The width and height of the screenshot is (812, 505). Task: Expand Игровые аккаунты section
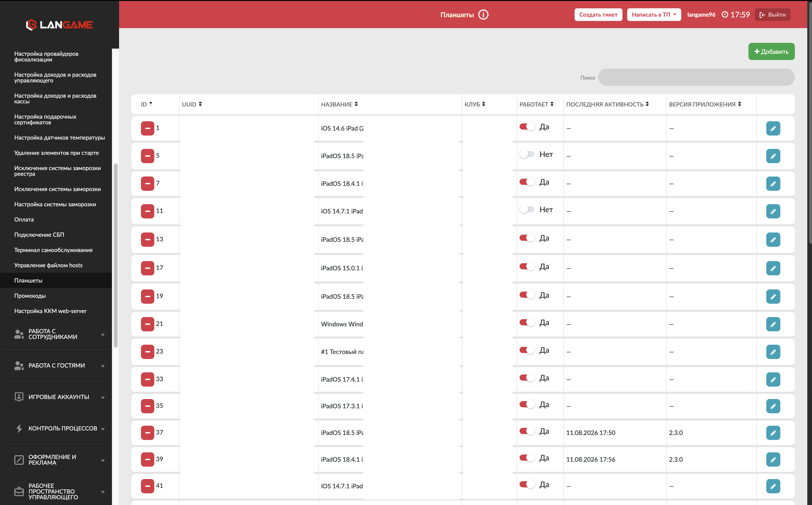point(56,397)
